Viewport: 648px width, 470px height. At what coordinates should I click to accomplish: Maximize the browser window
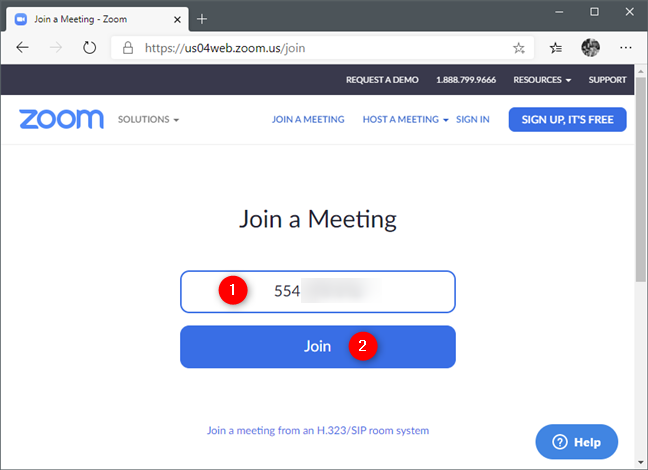[x=594, y=12]
